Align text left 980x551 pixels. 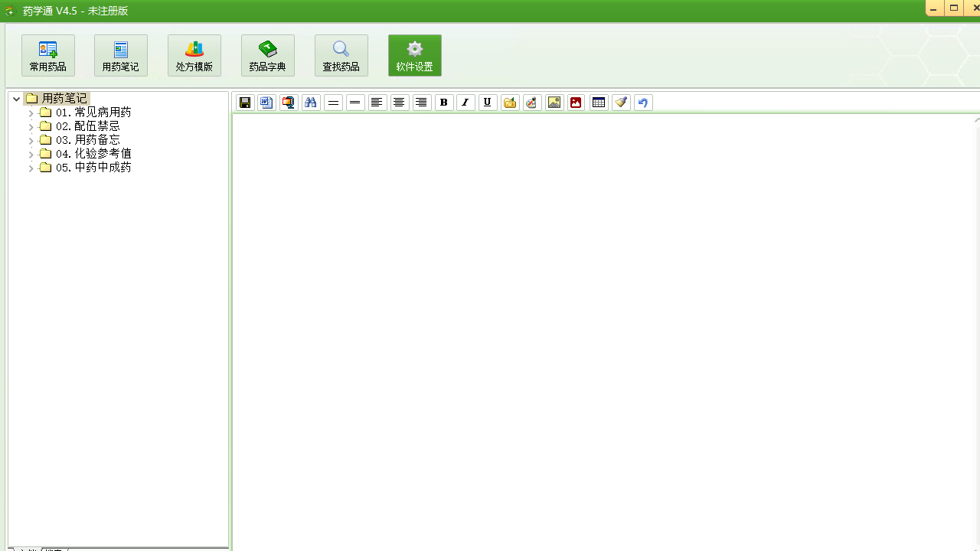(377, 103)
